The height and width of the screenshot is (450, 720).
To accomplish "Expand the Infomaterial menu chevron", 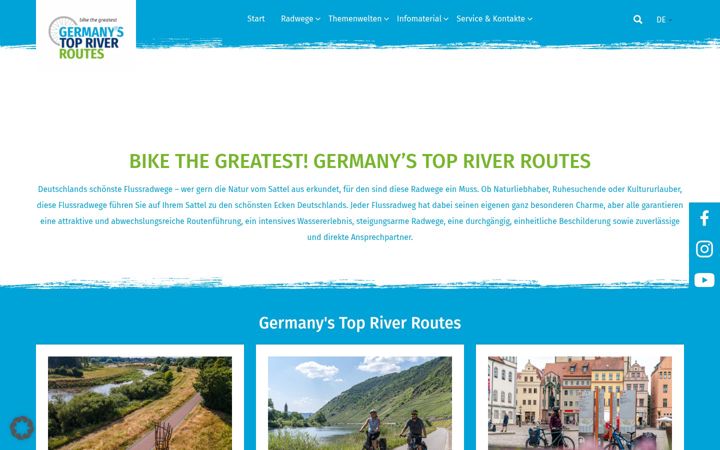I will click(446, 19).
